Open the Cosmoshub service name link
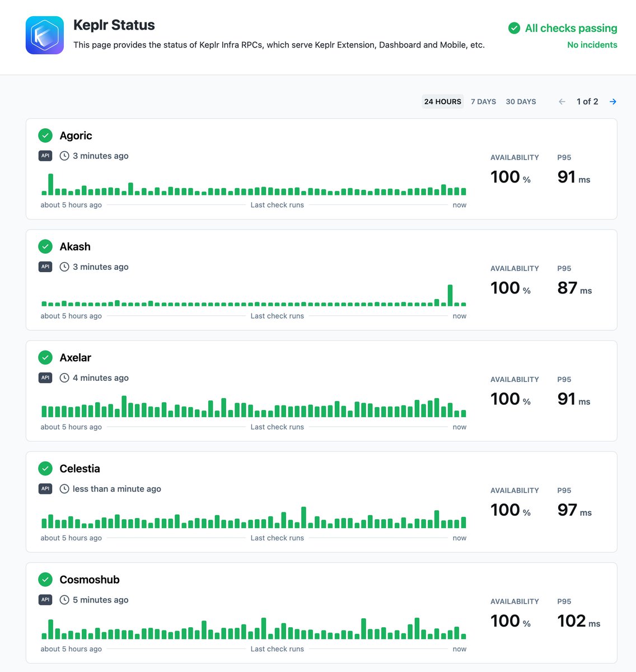636x672 pixels. (x=90, y=580)
